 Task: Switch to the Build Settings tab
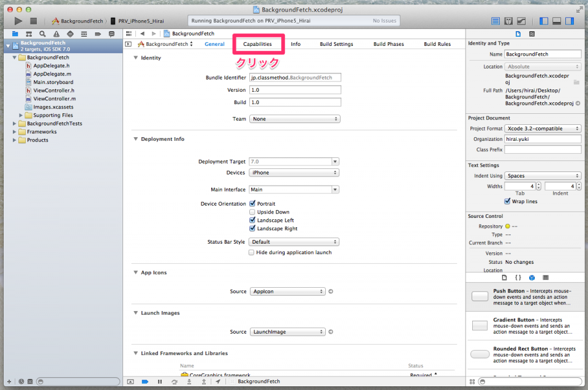point(336,44)
